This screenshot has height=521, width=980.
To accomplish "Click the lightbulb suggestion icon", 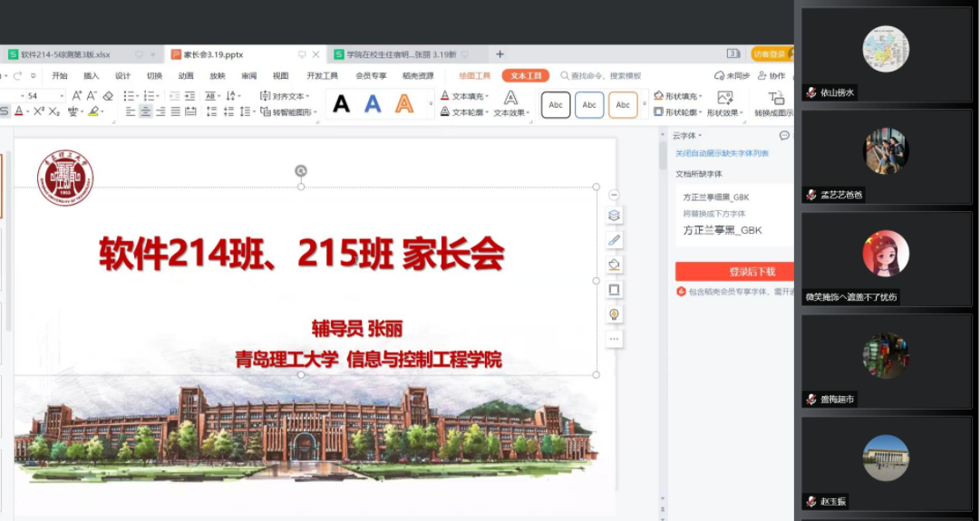I will (614, 314).
